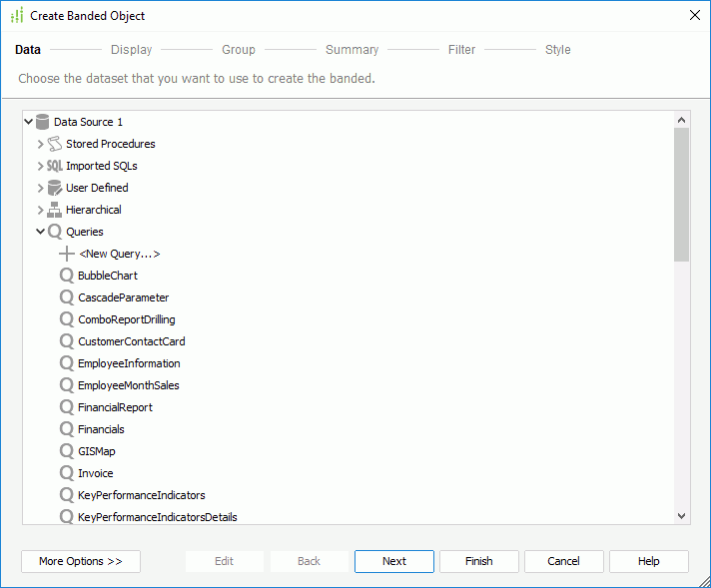The height and width of the screenshot is (588, 711).
Task: Go to the Display wizard step
Action: coord(132,49)
